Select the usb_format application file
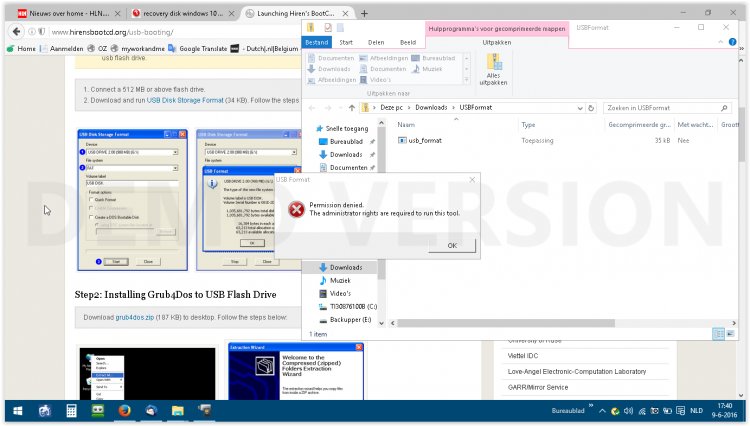This screenshot has width=750, height=426. [425, 140]
